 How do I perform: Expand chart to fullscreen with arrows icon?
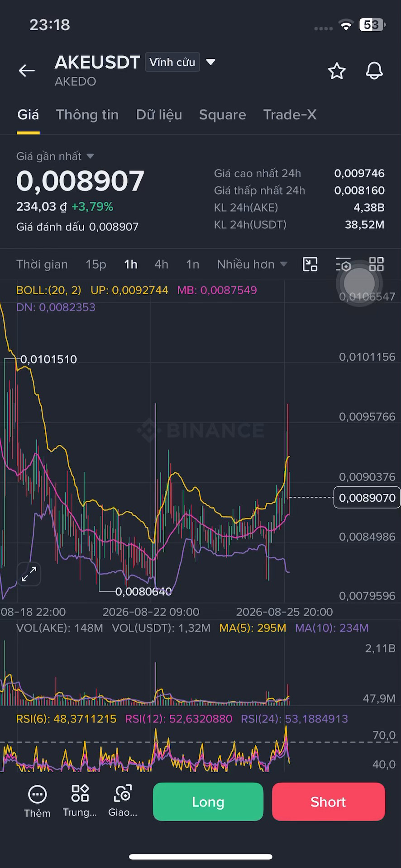tap(29, 574)
